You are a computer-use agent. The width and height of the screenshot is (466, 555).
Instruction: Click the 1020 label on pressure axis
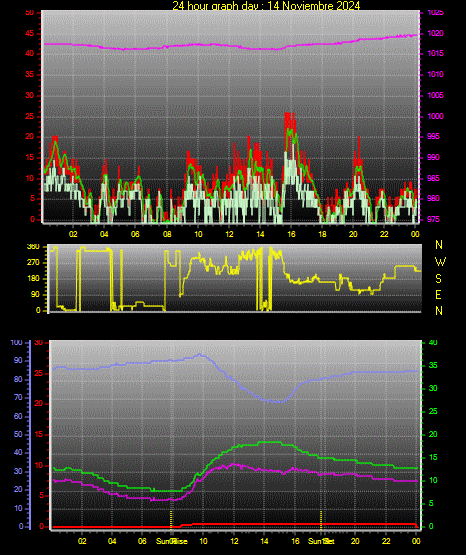pos(436,33)
